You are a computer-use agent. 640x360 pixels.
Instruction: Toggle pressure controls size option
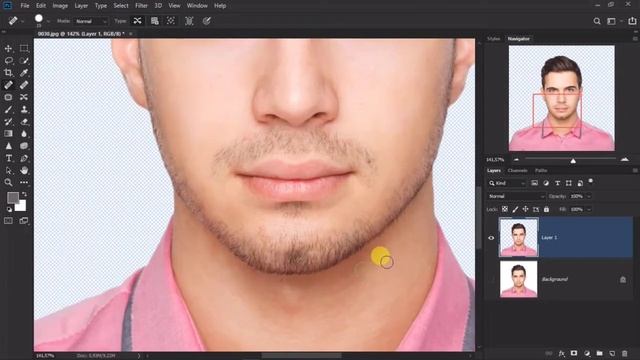[207, 21]
